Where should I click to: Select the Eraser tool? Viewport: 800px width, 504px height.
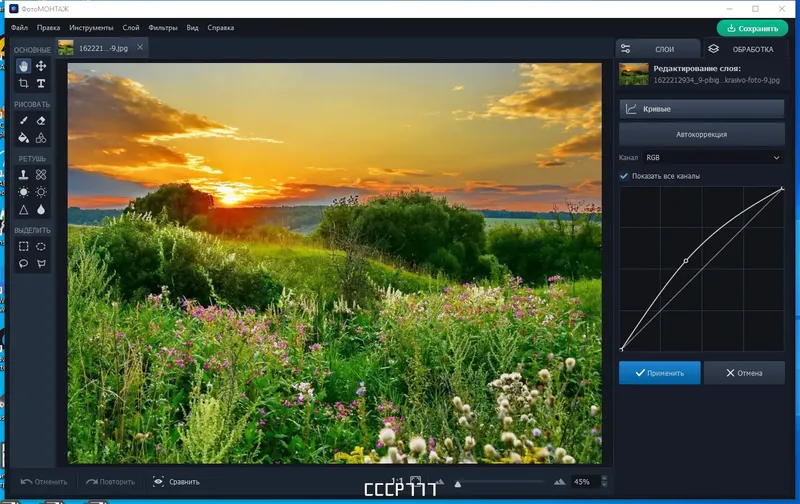click(41, 120)
